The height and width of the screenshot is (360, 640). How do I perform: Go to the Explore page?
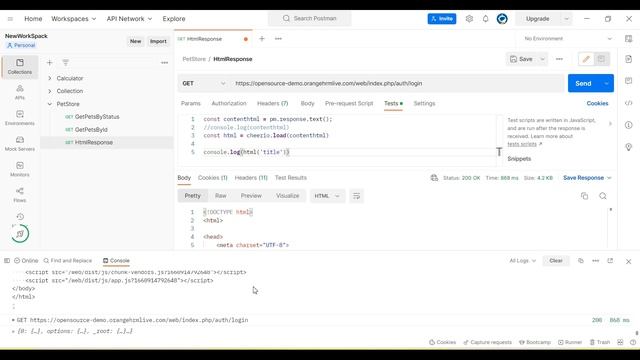click(174, 19)
